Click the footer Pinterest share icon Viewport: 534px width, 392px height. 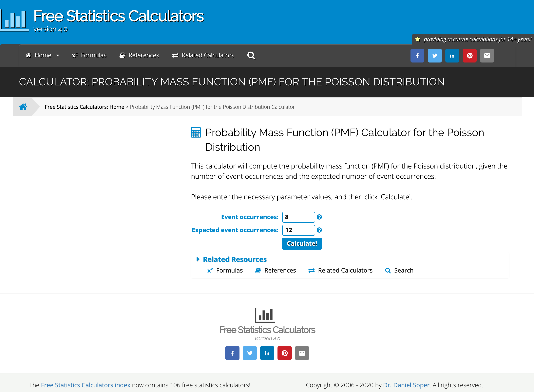284,353
